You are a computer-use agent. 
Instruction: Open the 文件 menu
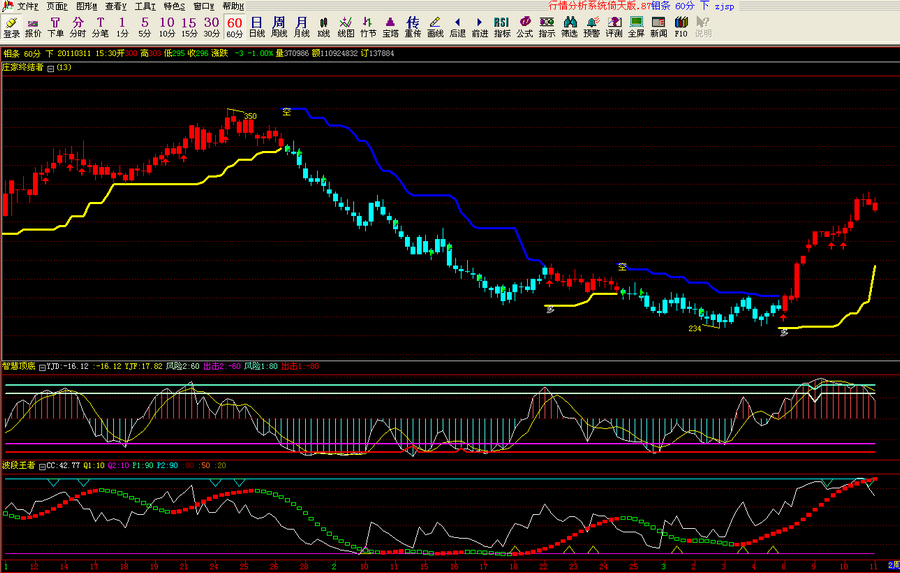[x=27, y=6]
